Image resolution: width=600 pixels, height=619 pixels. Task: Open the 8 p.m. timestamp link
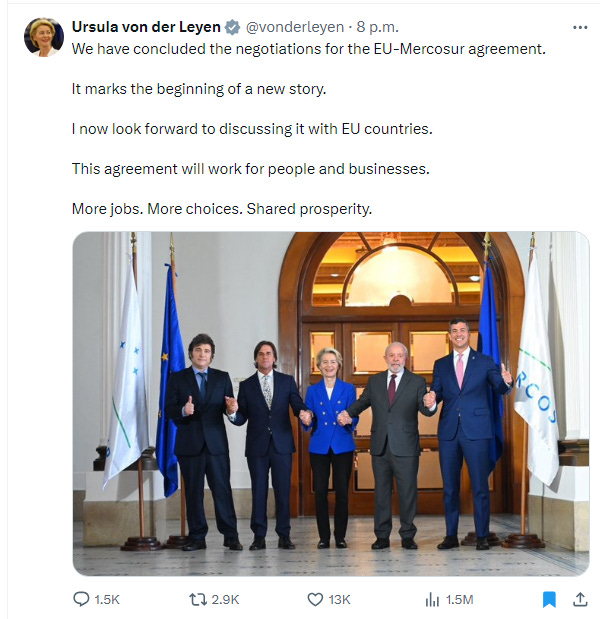click(x=378, y=27)
